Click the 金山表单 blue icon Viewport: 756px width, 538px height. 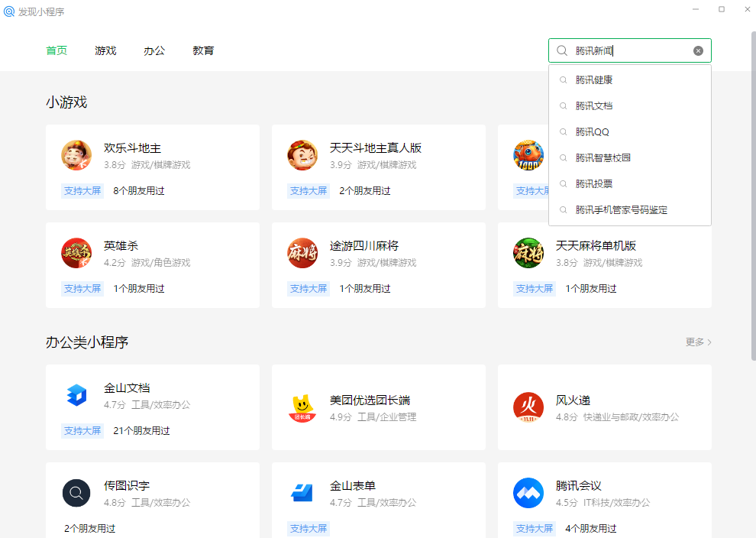pos(302,493)
